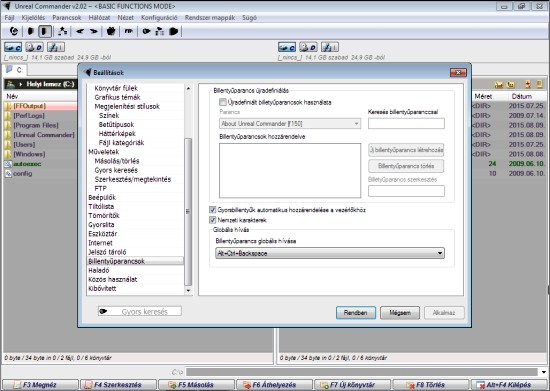Screen dimensions: 550x391
Task: Click the directory tree toolbar icon
Action: (63, 31)
